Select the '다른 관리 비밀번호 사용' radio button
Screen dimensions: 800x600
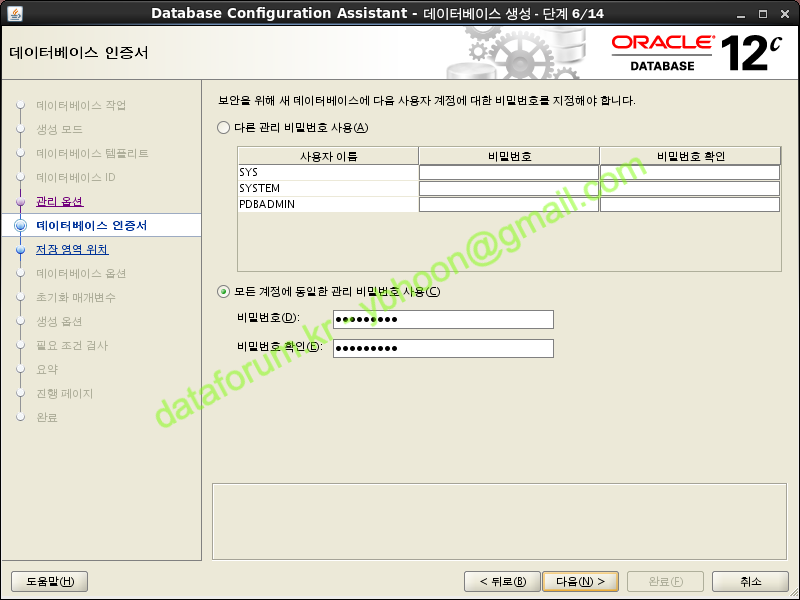point(223,127)
